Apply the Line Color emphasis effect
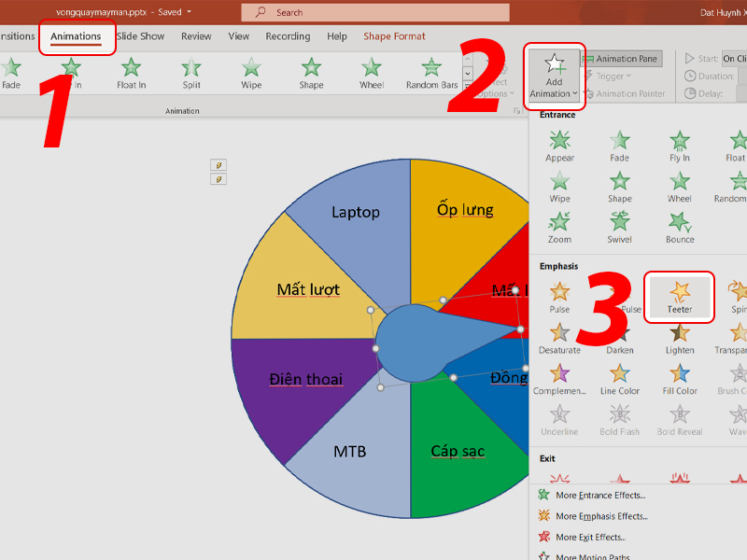The width and height of the screenshot is (747, 560). (x=619, y=379)
